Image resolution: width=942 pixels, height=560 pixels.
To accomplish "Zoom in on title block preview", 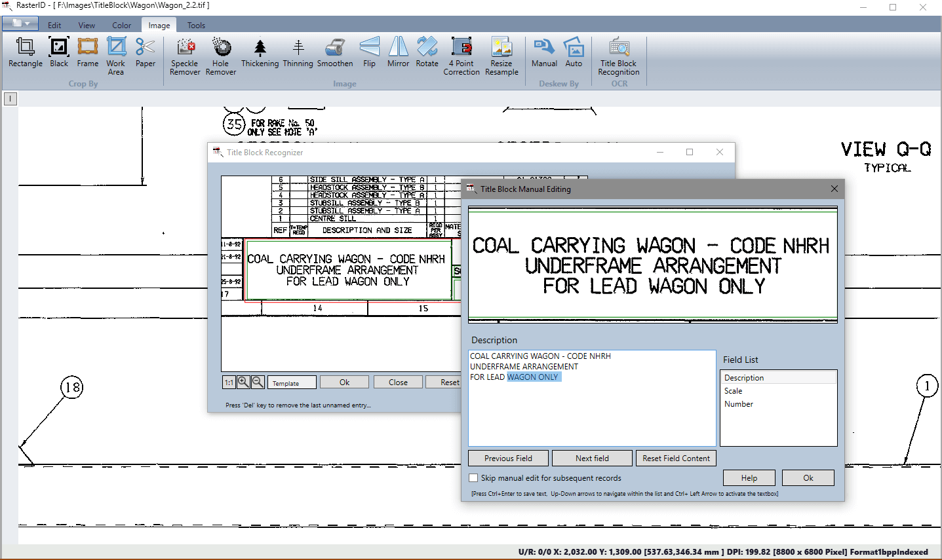I will [x=243, y=382].
